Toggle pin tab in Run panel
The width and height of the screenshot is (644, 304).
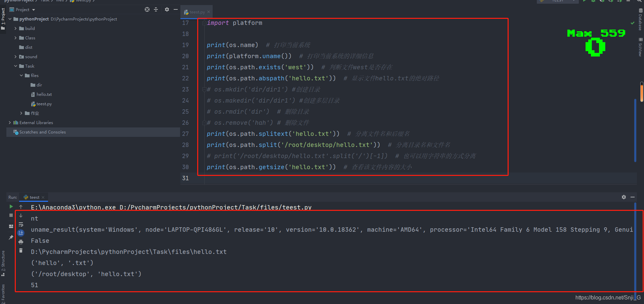(x=11, y=237)
